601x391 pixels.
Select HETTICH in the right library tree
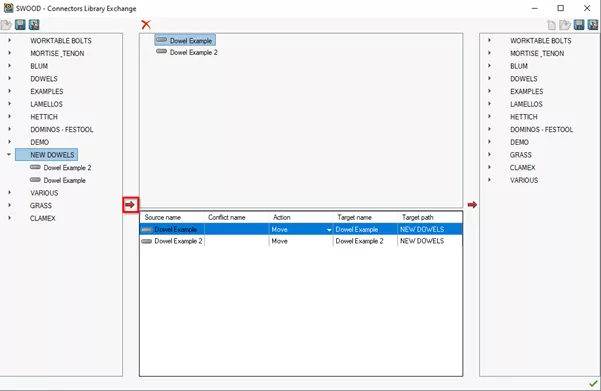(524, 117)
